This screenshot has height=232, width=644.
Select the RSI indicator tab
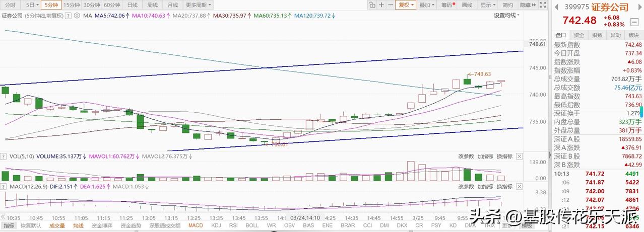pyautogui.click(x=233, y=225)
